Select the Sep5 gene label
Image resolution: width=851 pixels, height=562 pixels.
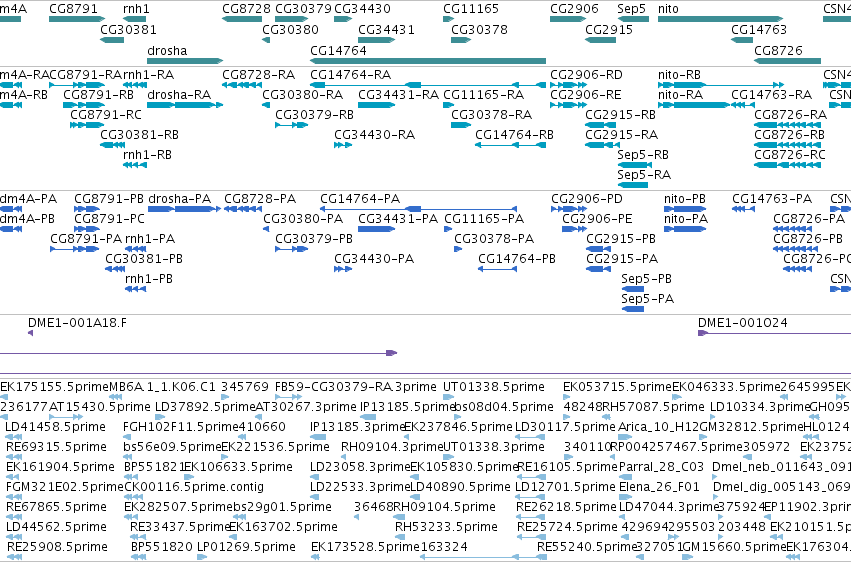(x=632, y=9)
